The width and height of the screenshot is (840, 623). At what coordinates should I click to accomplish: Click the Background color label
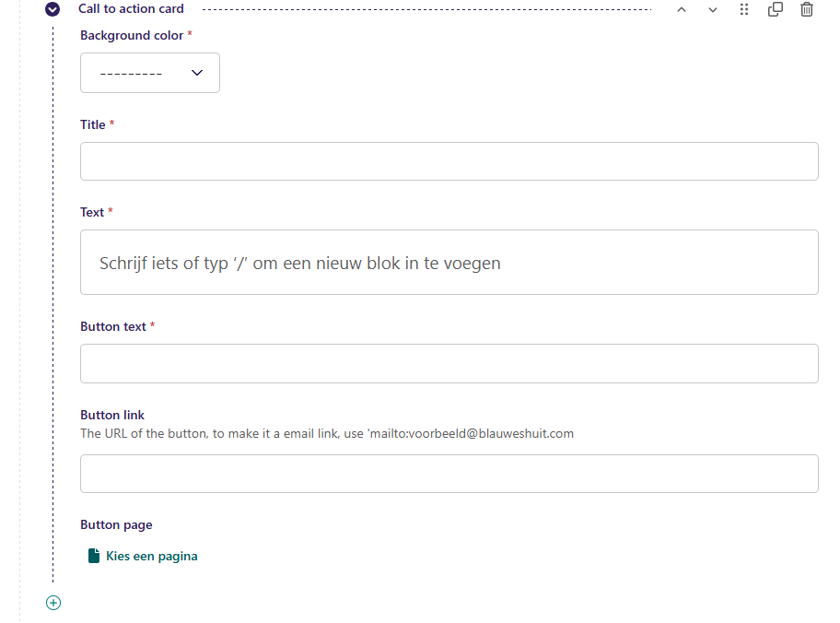[132, 35]
